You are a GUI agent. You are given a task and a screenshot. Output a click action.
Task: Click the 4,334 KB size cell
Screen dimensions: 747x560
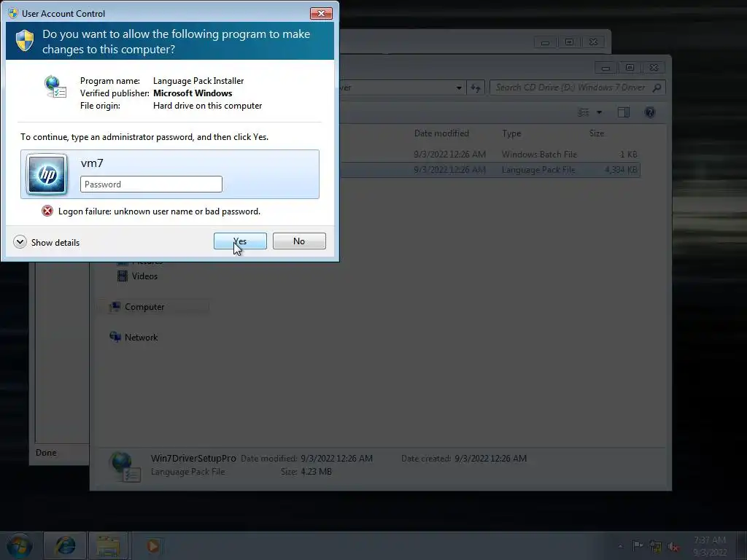coord(621,169)
